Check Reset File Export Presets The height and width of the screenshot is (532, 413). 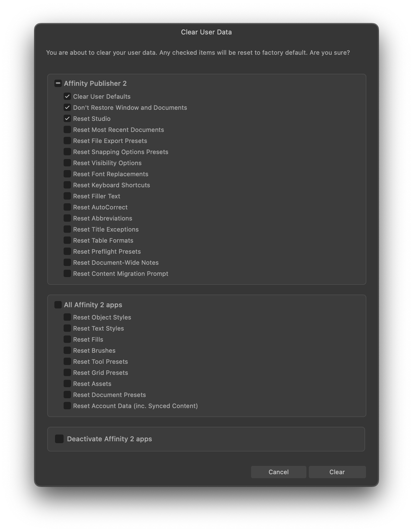coord(67,141)
